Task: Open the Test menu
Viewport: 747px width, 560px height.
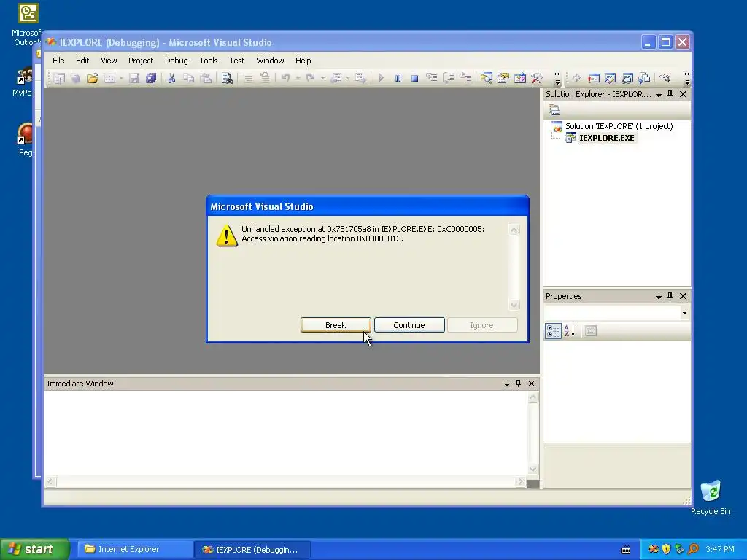Action: click(237, 61)
